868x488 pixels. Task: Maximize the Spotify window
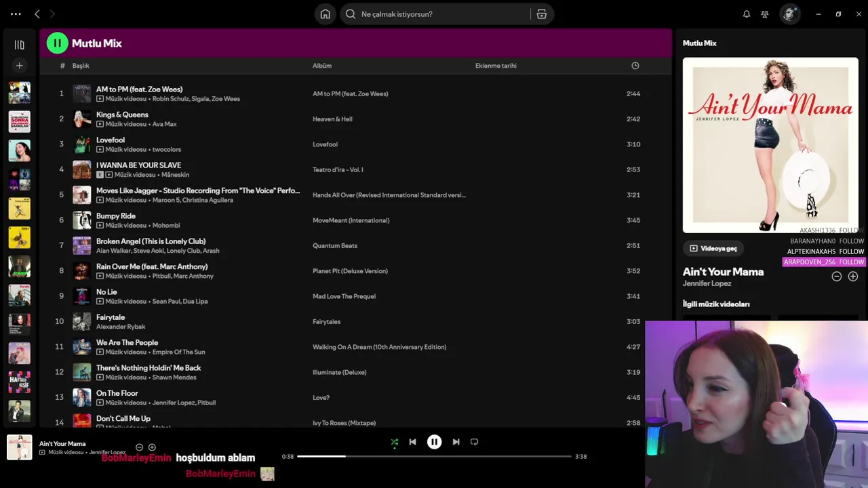tap(838, 14)
